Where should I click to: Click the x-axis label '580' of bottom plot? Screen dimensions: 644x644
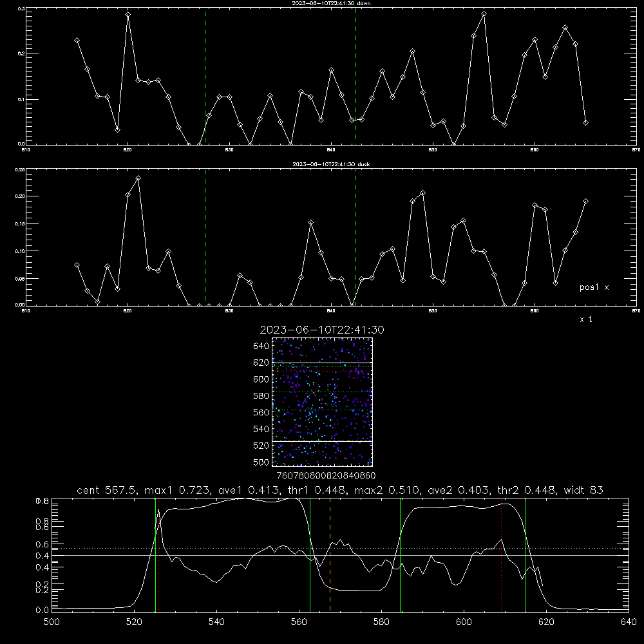tap(381, 622)
